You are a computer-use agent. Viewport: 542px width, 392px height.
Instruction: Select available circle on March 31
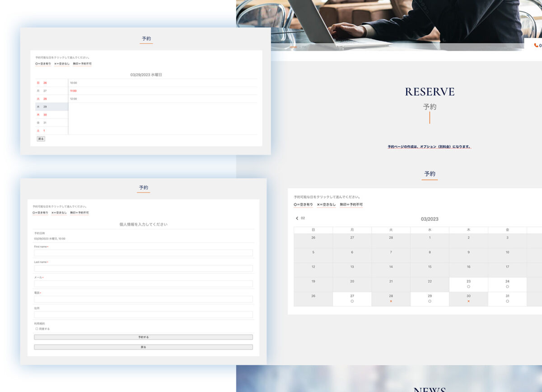(507, 301)
